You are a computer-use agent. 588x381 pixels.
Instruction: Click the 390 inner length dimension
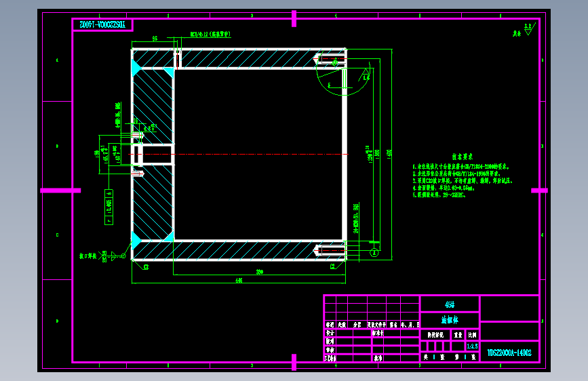tap(259, 272)
